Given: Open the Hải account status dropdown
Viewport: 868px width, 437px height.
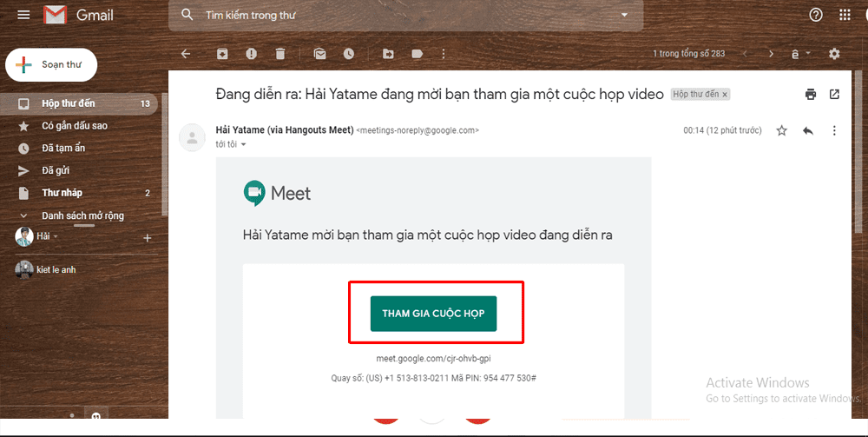Looking at the screenshot, I should click(x=56, y=236).
